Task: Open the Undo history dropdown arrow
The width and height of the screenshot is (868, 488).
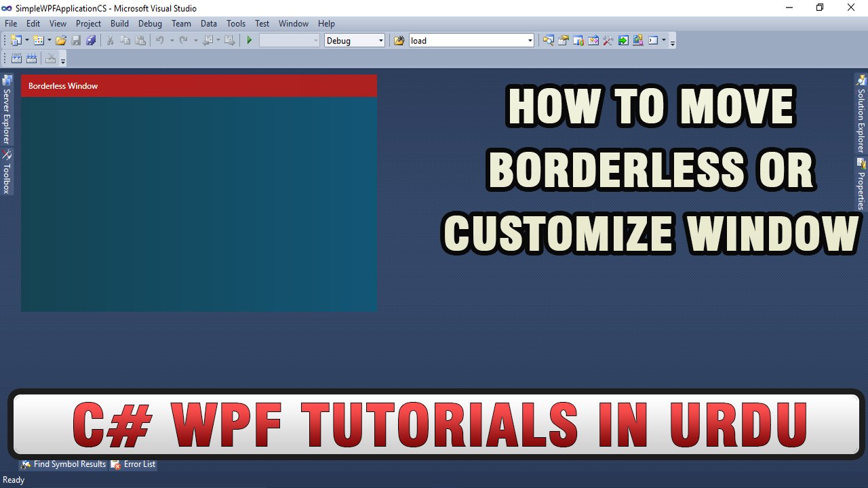Action: coord(172,41)
